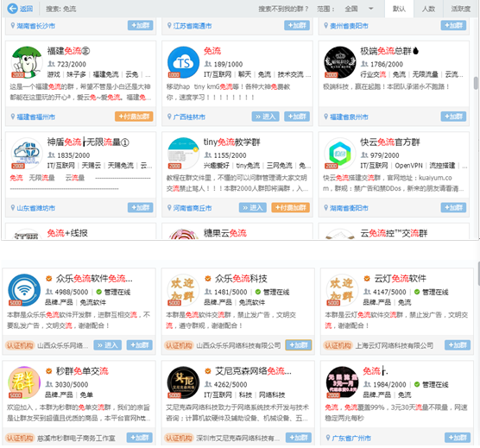Open the 神盾免流 cloud shield avatar
The height and width of the screenshot is (448, 480).
coord(27,154)
